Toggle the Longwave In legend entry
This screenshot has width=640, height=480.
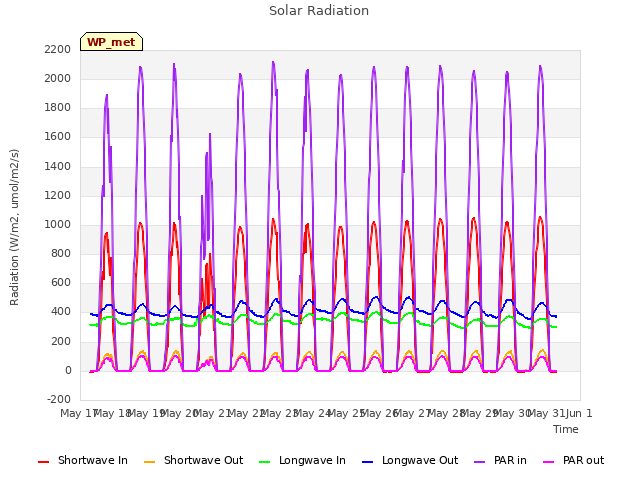302,460
